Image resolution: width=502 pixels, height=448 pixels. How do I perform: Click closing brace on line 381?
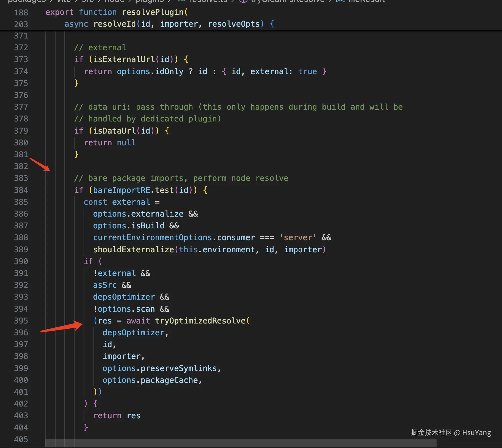76,154
